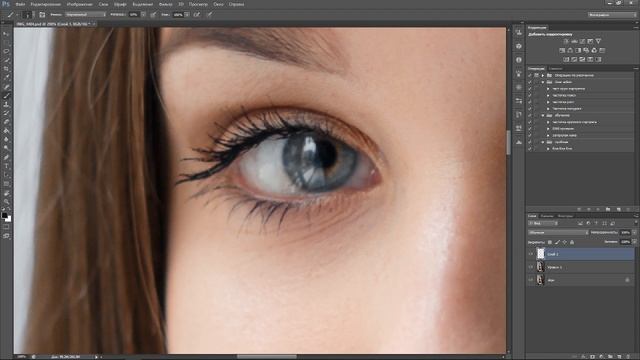640x360 pixels.
Task: Add a Curves adjustment
Action: pos(582,41)
